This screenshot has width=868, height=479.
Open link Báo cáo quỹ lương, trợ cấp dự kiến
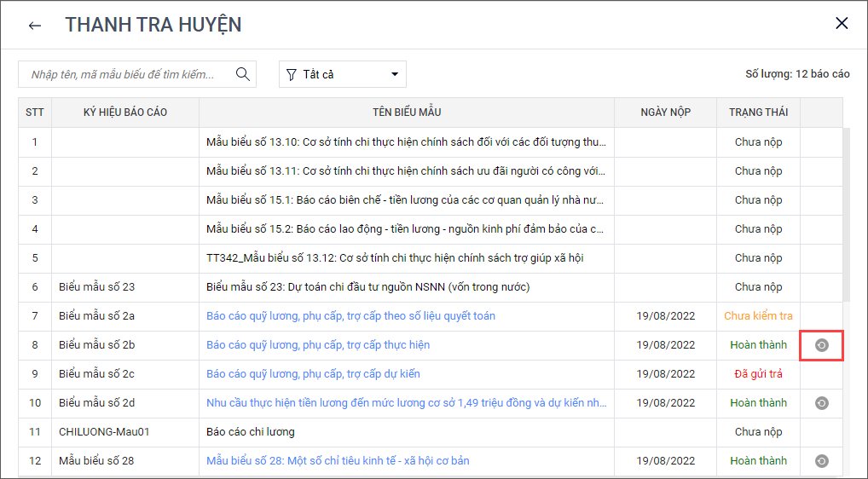pyautogui.click(x=313, y=374)
